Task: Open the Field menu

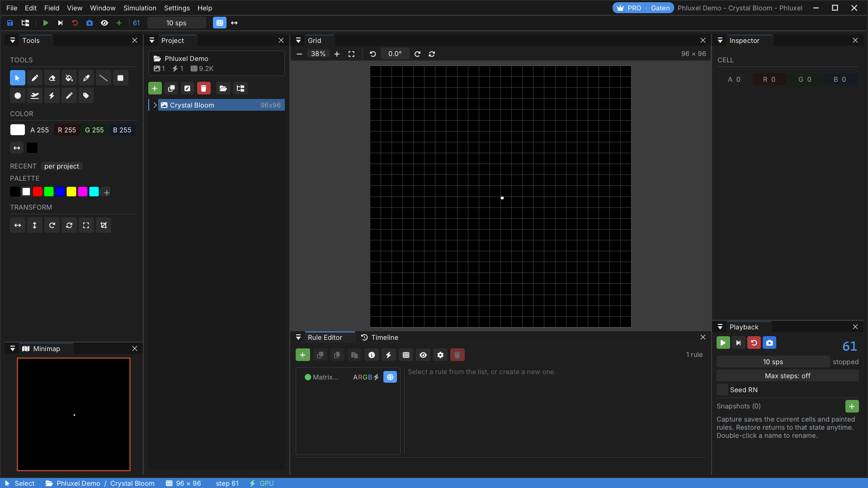Action: pyautogui.click(x=52, y=8)
